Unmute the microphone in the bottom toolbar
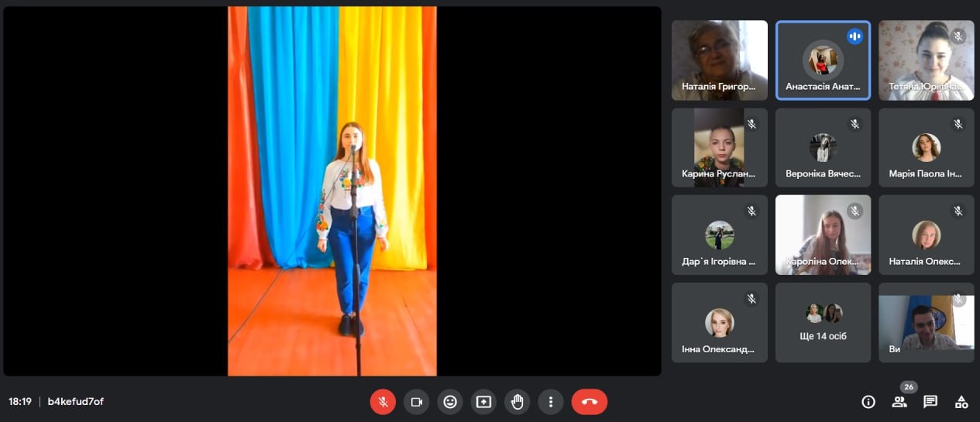 pyautogui.click(x=383, y=402)
